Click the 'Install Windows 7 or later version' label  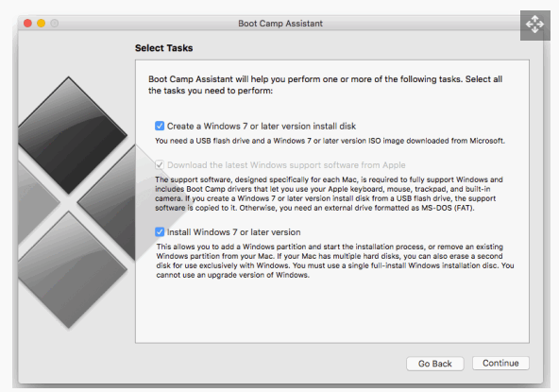233,232
